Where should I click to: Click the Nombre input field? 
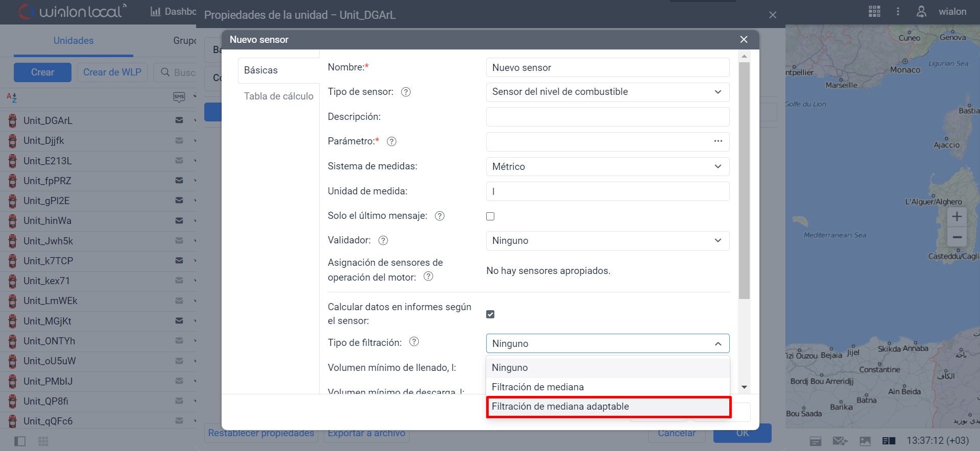point(607,68)
